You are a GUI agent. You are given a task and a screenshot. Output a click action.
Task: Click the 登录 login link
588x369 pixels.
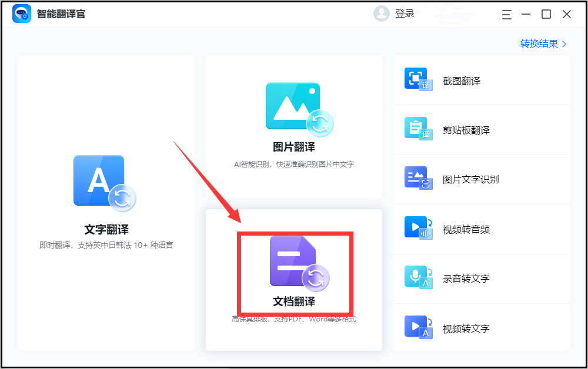click(x=405, y=13)
